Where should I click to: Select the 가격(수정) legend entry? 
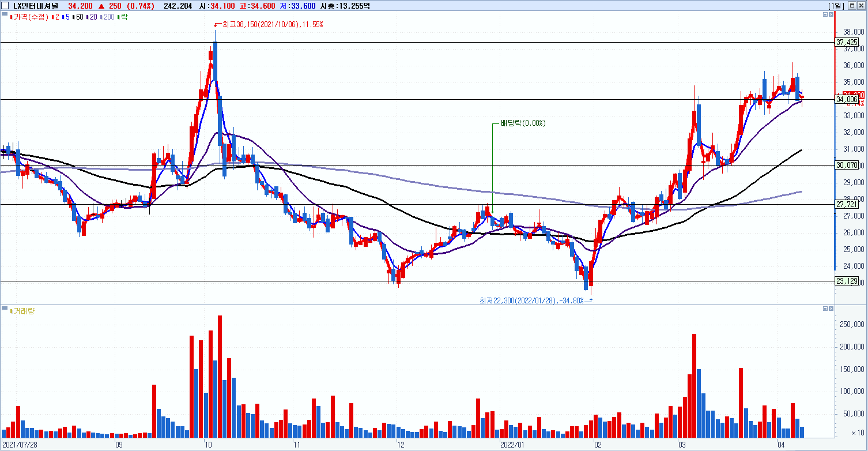[x=30, y=17]
